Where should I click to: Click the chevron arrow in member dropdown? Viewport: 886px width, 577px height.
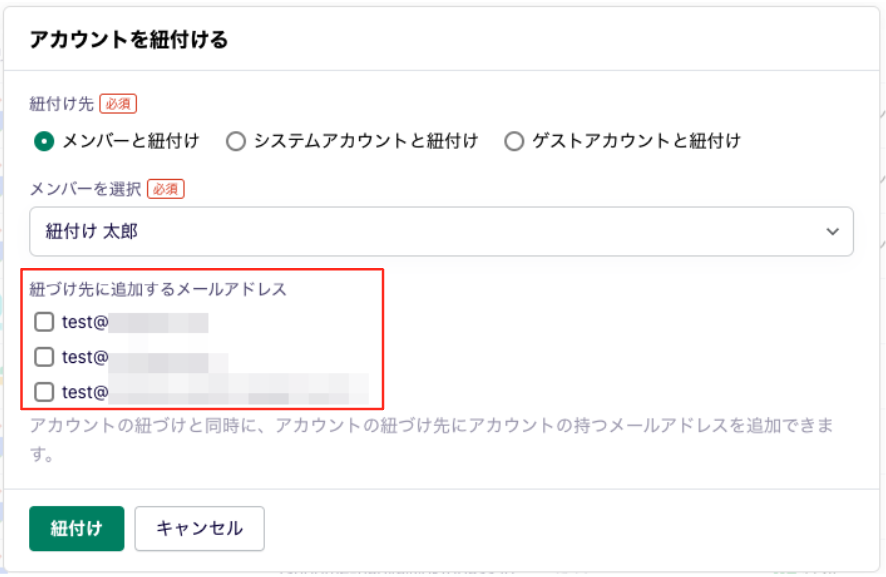click(x=832, y=231)
